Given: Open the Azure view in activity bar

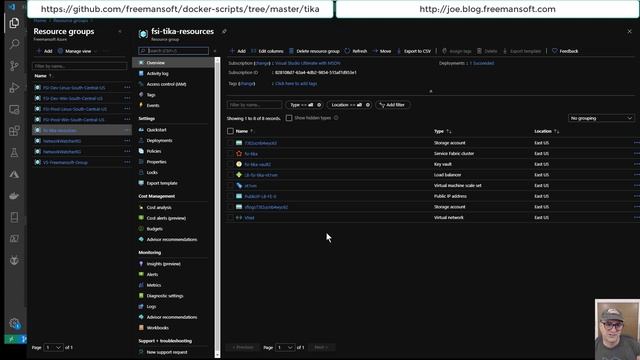Looking at the screenshot, I should (x=14, y=174).
